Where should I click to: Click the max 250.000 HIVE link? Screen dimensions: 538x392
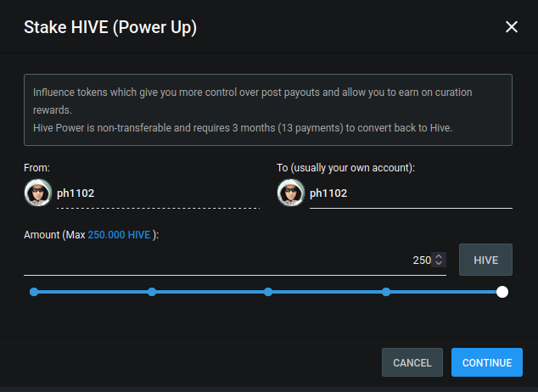point(119,235)
